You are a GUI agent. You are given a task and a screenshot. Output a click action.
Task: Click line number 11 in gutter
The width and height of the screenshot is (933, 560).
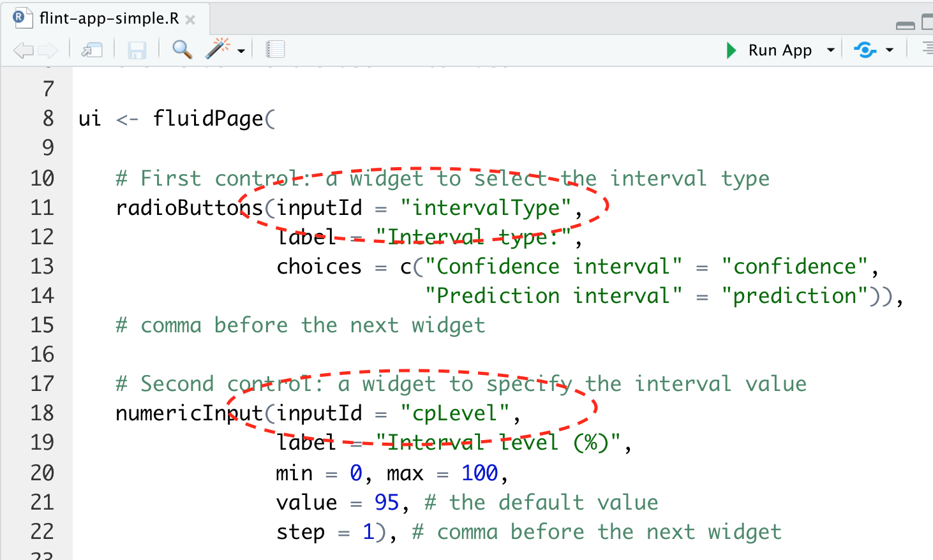pyautogui.click(x=42, y=208)
